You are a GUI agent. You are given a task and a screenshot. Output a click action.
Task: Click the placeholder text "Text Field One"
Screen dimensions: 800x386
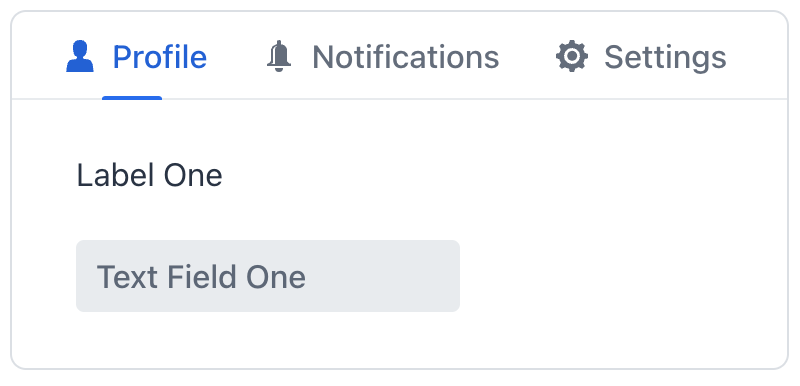201,277
